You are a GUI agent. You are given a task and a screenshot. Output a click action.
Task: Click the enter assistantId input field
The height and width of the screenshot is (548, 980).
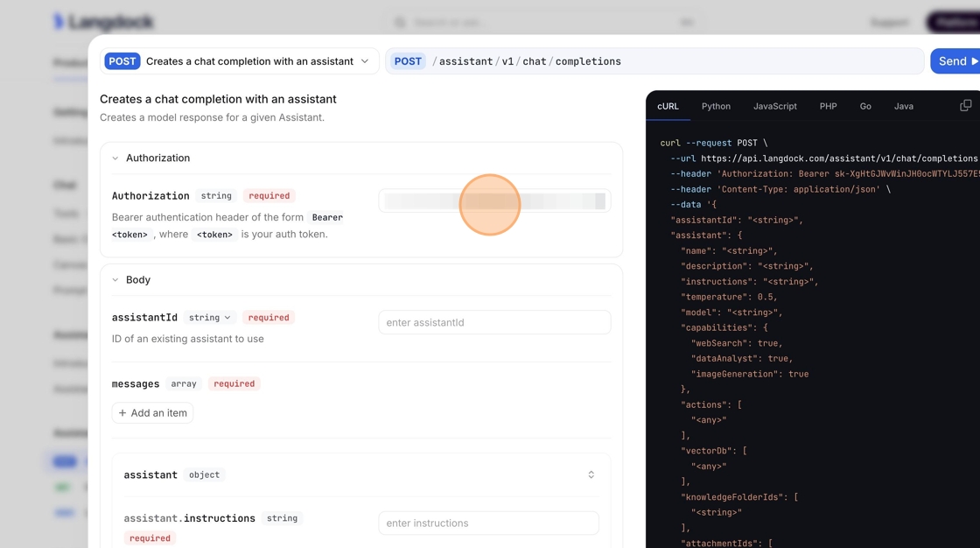(x=494, y=322)
